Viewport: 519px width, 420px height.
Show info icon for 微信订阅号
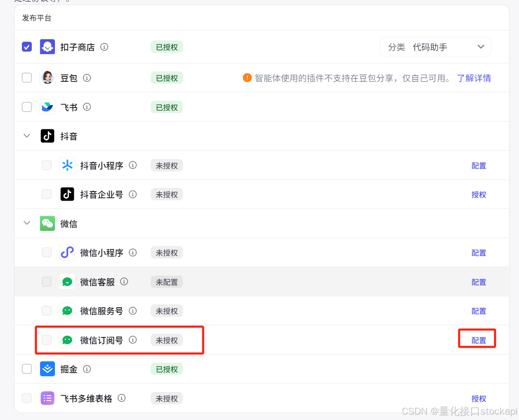coord(133,339)
